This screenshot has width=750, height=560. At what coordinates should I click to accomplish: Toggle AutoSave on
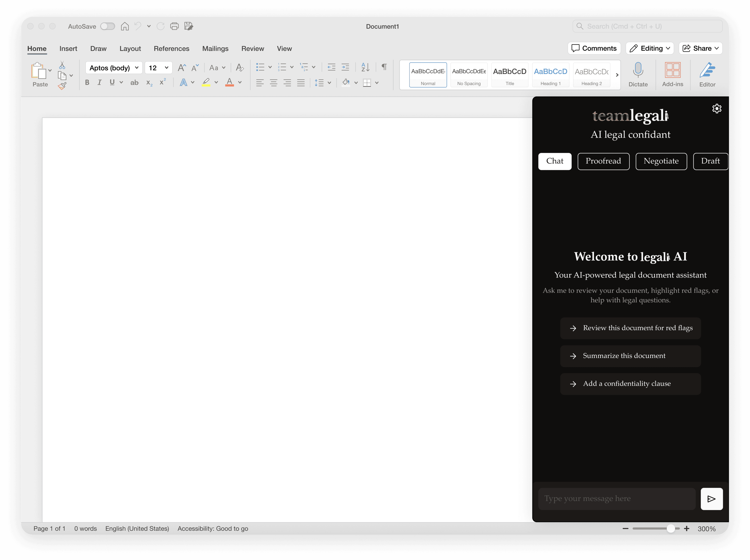click(107, 26)
